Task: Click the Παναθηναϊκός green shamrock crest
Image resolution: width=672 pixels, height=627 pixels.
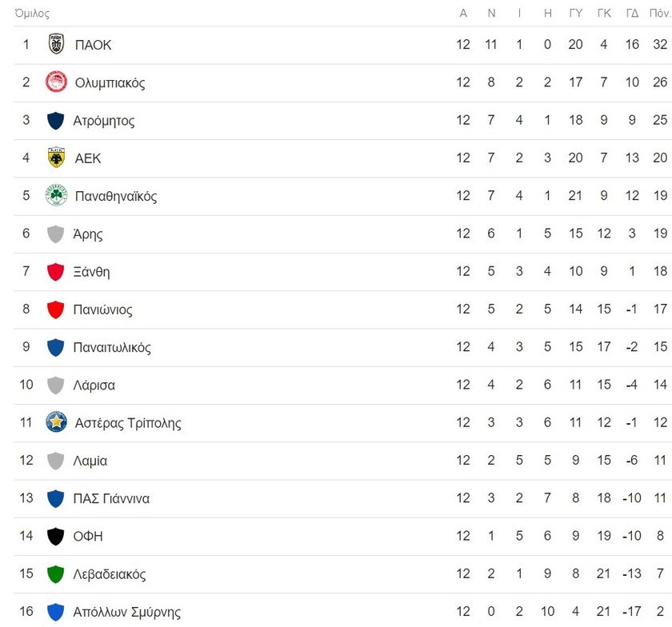Action: (x=56, y=195)
